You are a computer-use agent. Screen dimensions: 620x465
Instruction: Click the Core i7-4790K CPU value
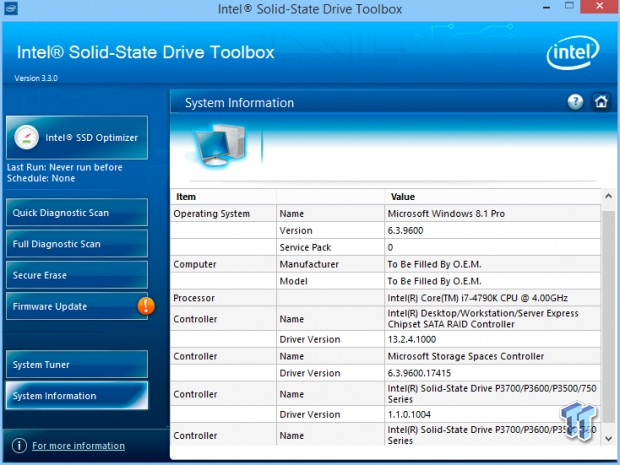click(x=478, y=298)
